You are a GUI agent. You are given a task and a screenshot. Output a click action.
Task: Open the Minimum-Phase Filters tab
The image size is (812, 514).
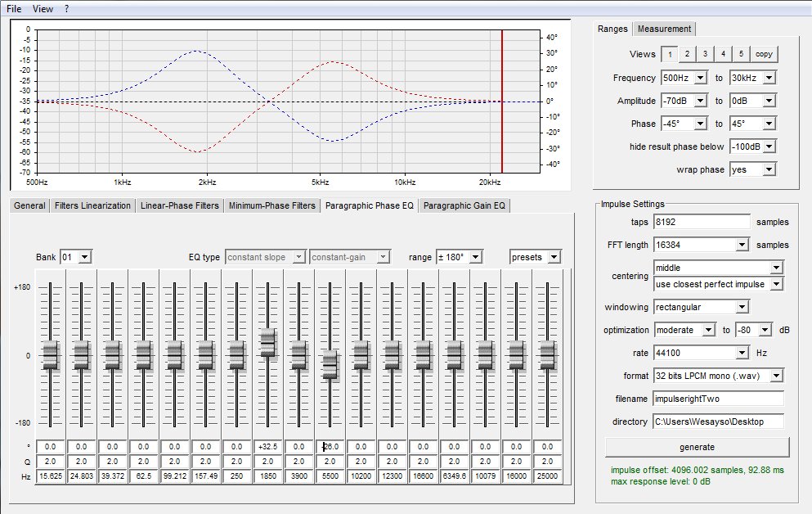tap(271, 205)
